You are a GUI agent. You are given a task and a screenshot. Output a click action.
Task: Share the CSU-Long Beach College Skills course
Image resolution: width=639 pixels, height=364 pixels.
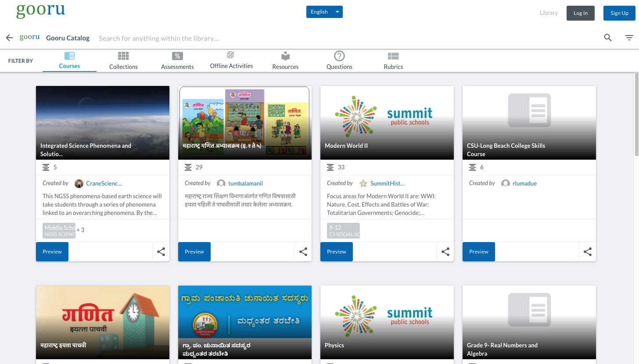point(588,252)
